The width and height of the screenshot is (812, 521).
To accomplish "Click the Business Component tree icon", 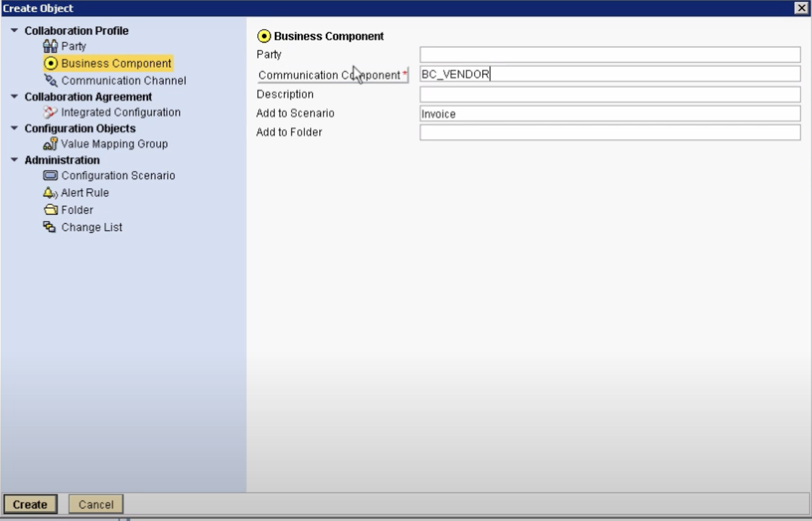I will coord(51,63).
